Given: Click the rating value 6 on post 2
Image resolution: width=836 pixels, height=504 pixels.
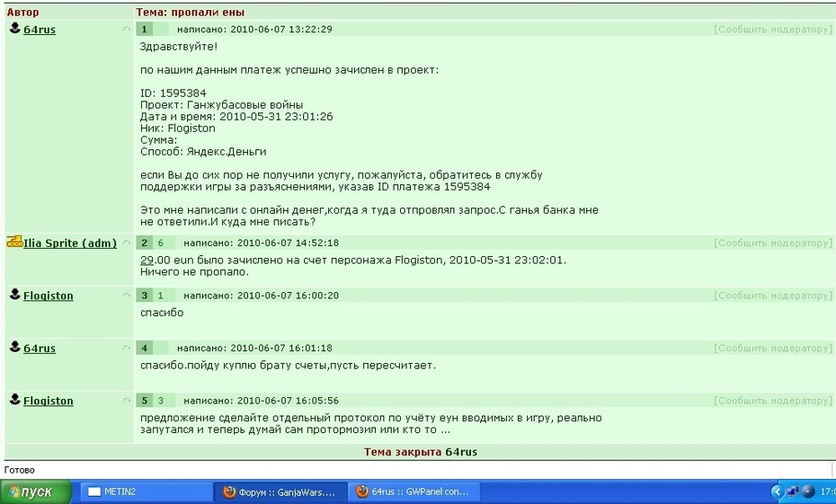Looking at the screenshot, I should point(161,243).
